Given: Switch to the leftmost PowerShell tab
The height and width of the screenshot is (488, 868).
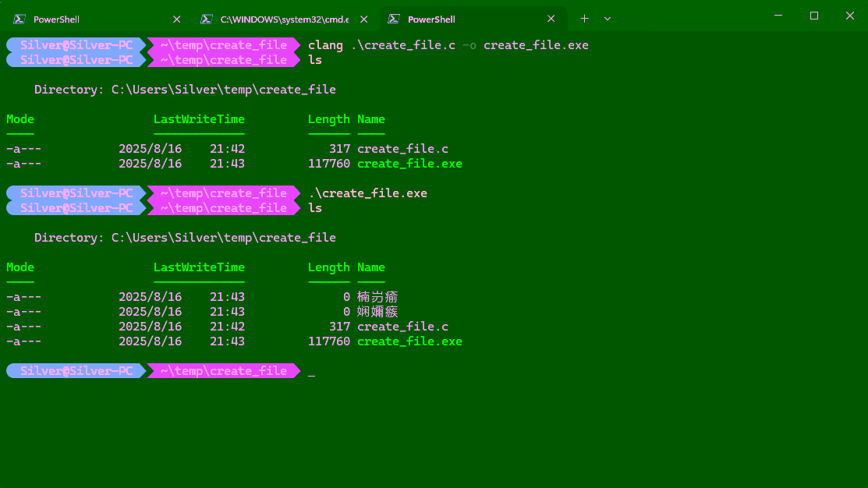Looking at the screenshot, I should pyautogui.click(x=86, y=19).
